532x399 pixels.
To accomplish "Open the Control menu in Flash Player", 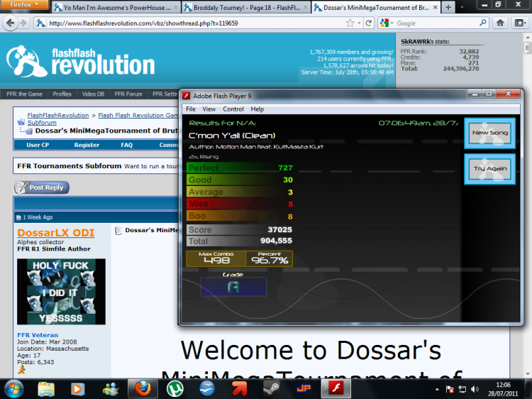I will click(x=233, y=109).
